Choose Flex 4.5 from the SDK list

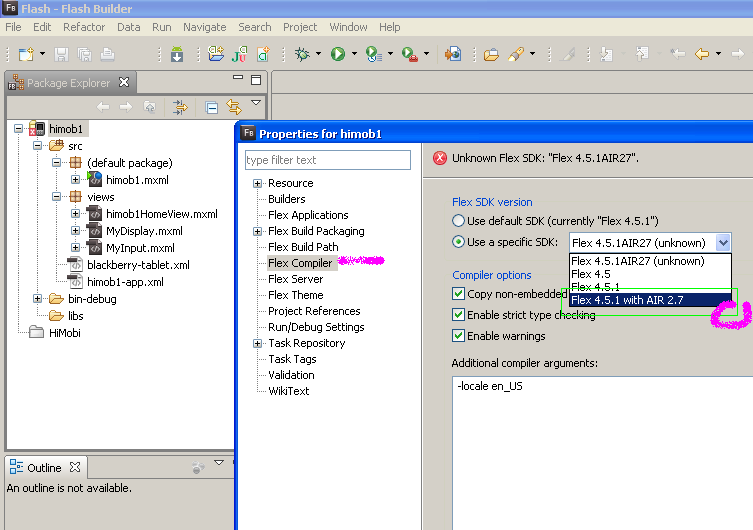tap(650, 274)
